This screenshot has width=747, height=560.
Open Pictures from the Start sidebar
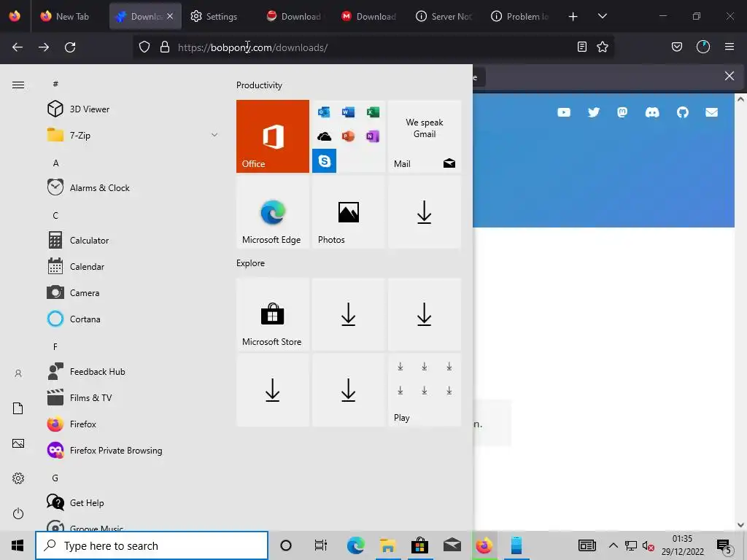pos(18,443)
